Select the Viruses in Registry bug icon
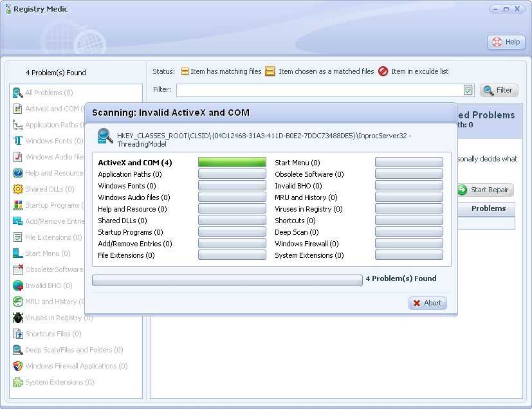The image size is (532, 409). coord(17,318)
